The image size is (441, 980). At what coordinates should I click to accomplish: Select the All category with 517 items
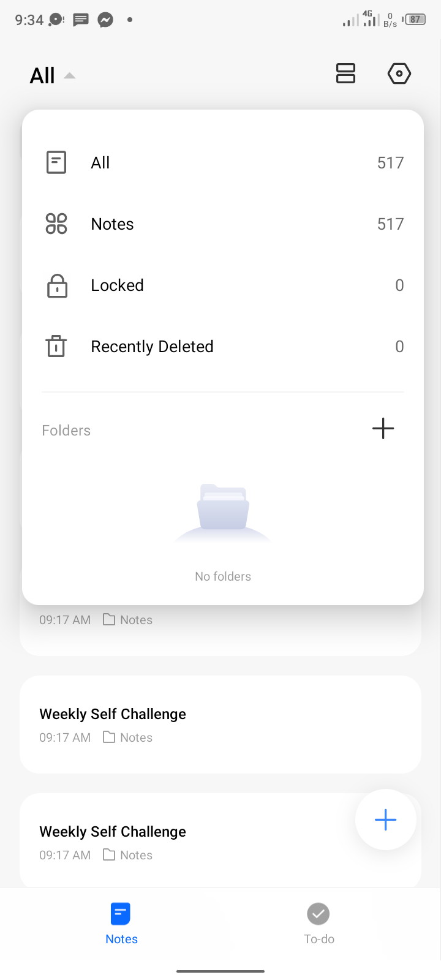point(223,163)
